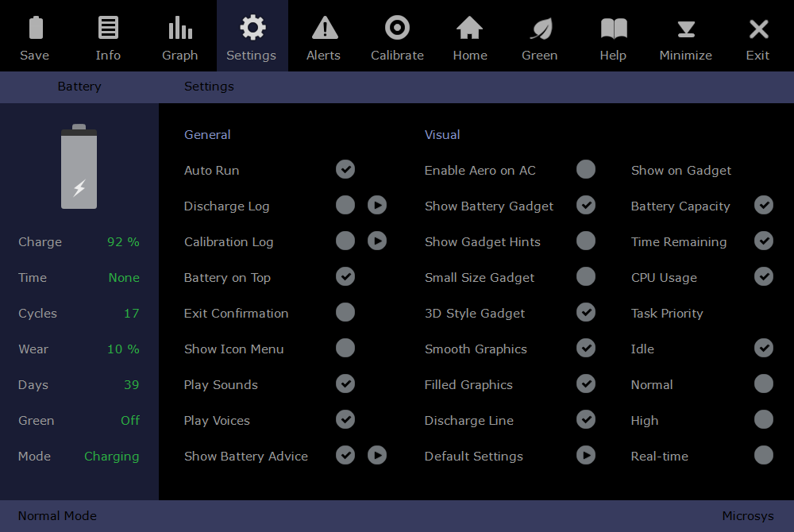794x532 pixels.
Task: Select the High task priority option
Action: click(x=764, y=419)
